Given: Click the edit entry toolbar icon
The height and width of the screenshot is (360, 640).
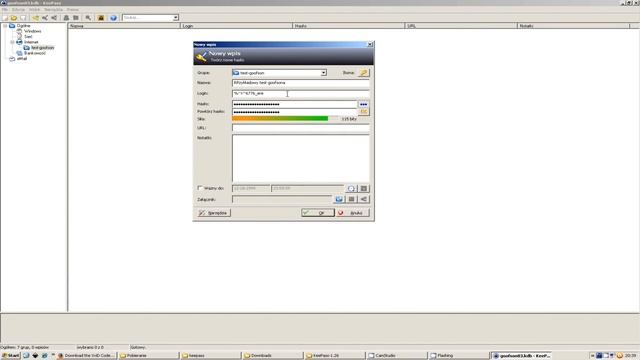Looking at the screenshot, I should click(x=45, y=18).
